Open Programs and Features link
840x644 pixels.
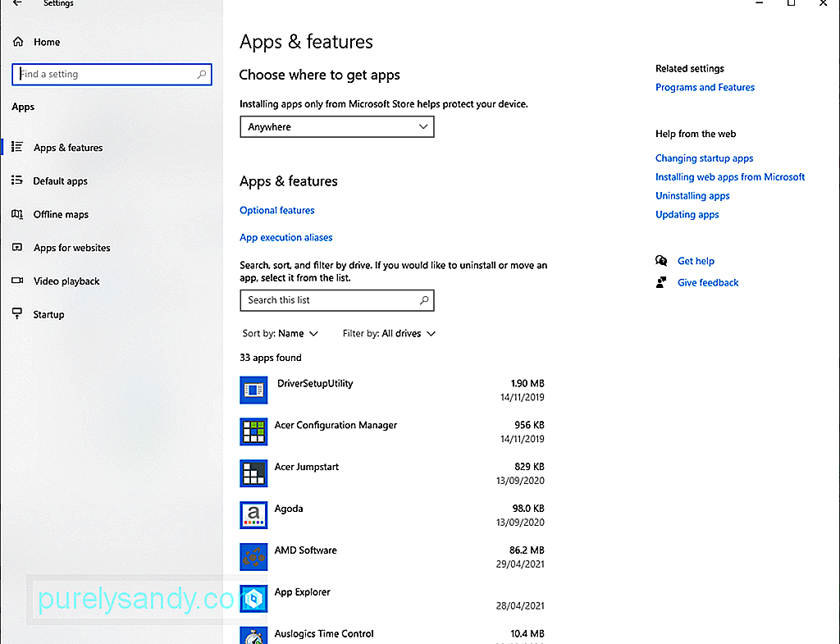(x=705, y=87)
